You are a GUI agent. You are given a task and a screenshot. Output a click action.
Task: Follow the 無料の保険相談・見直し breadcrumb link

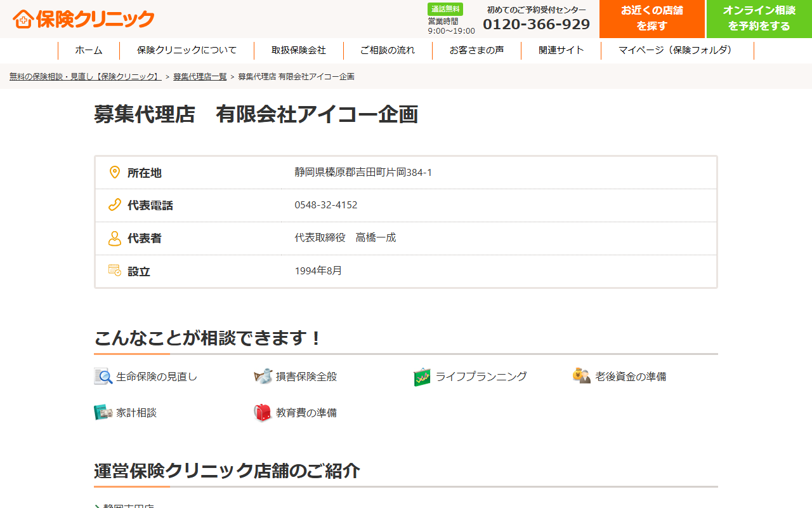[86, 76]
